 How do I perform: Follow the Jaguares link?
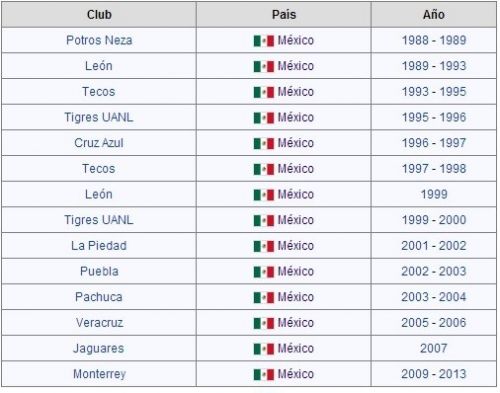tap(99, 349)
